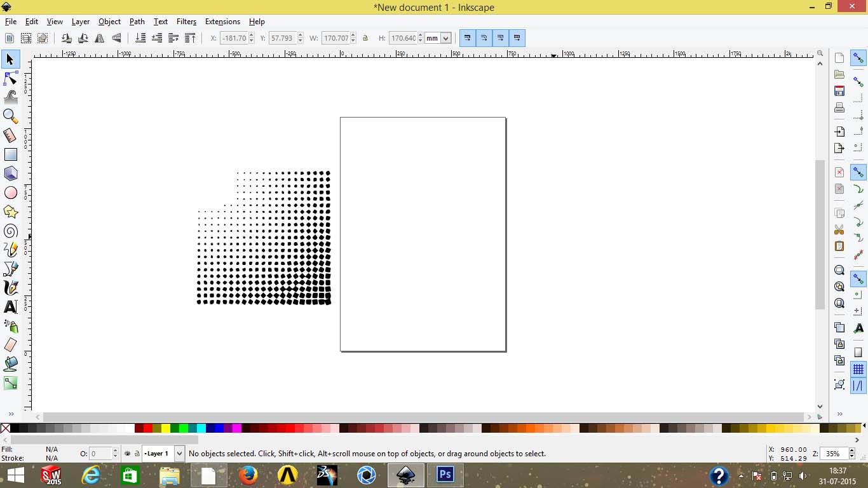Screen dimensions: 868x488
Task: Select the Node editing tool
Action: click(x=11, y=78)
